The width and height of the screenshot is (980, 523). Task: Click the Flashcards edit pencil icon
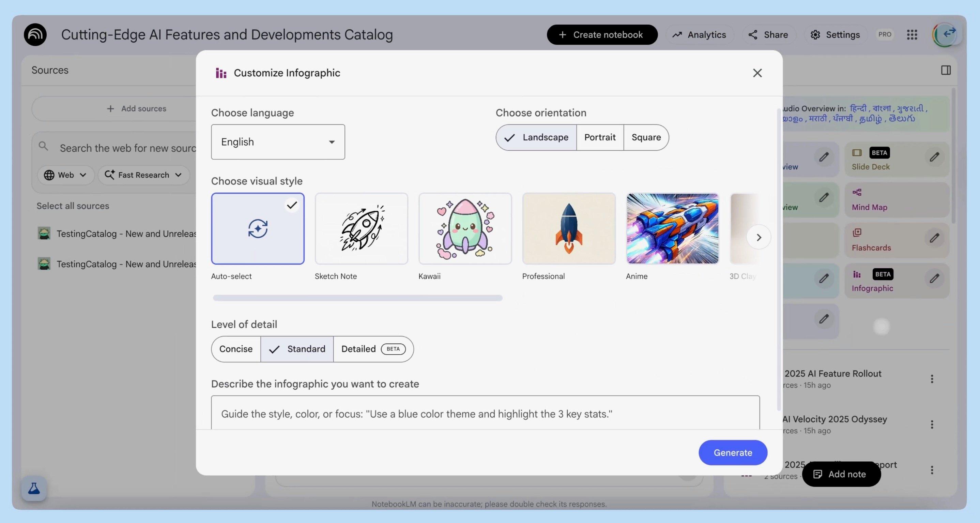pyautogui.click(x=934, y=238)
